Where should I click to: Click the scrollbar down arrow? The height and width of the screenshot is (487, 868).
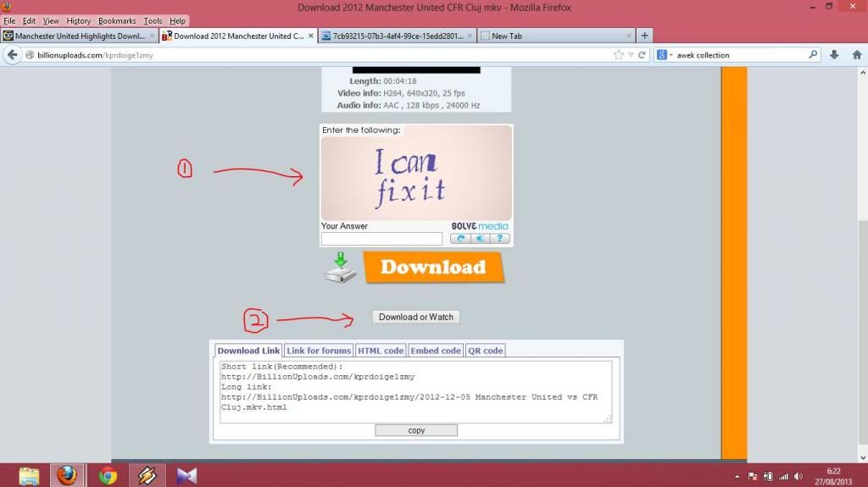click(863, 457)
